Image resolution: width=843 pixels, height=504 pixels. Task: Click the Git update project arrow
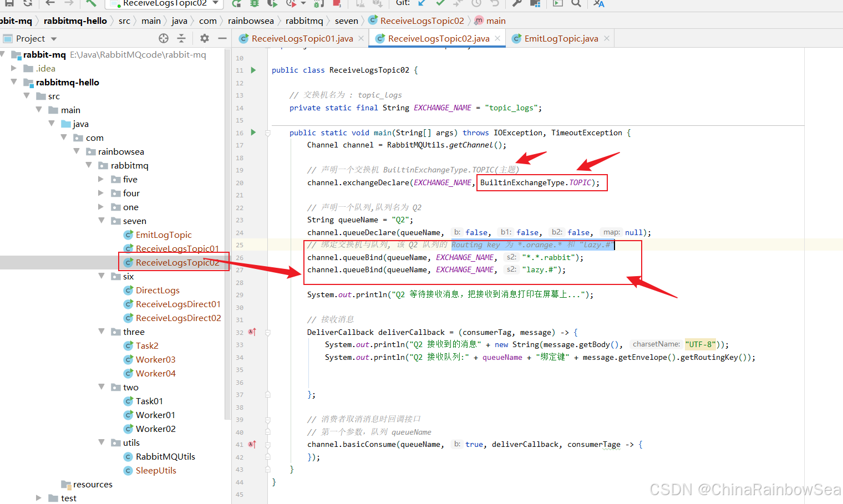[x=422, y=3]
